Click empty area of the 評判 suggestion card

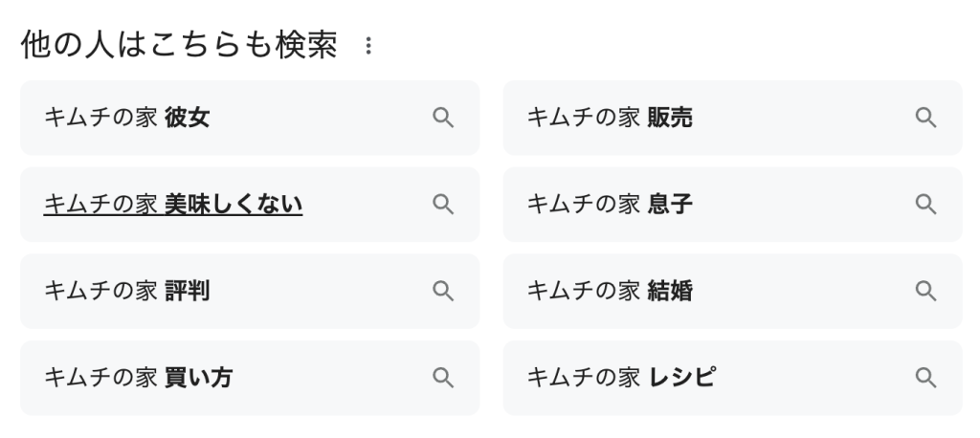pyautogui.click(x=316, y=291)
